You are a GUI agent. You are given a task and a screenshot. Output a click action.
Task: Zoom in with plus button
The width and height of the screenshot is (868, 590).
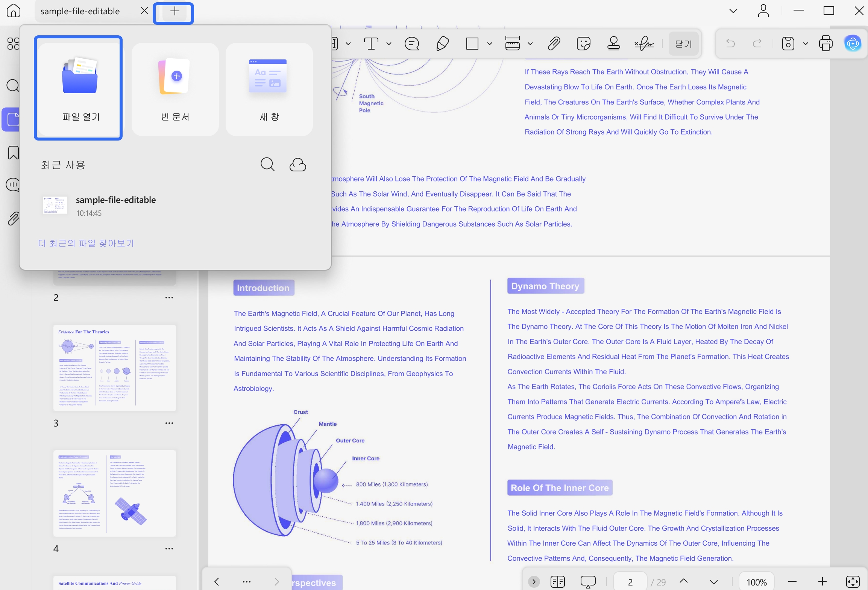(822, 582)
